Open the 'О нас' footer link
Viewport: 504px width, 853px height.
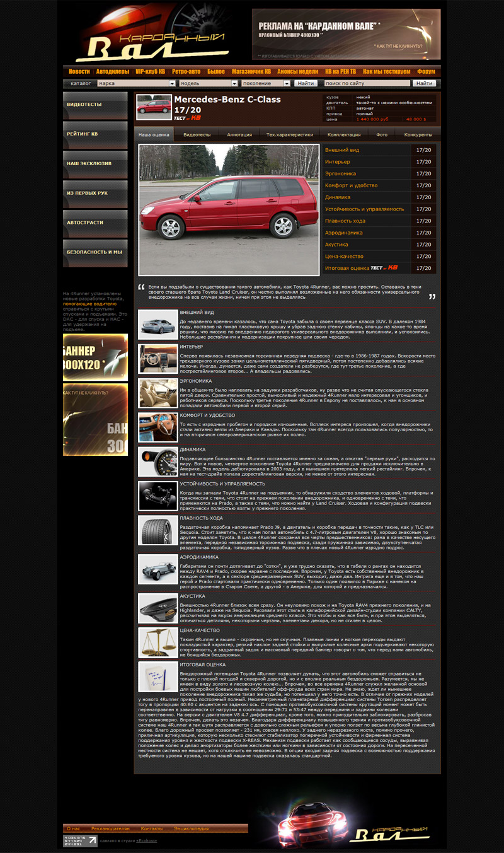(x=74, y=828)
